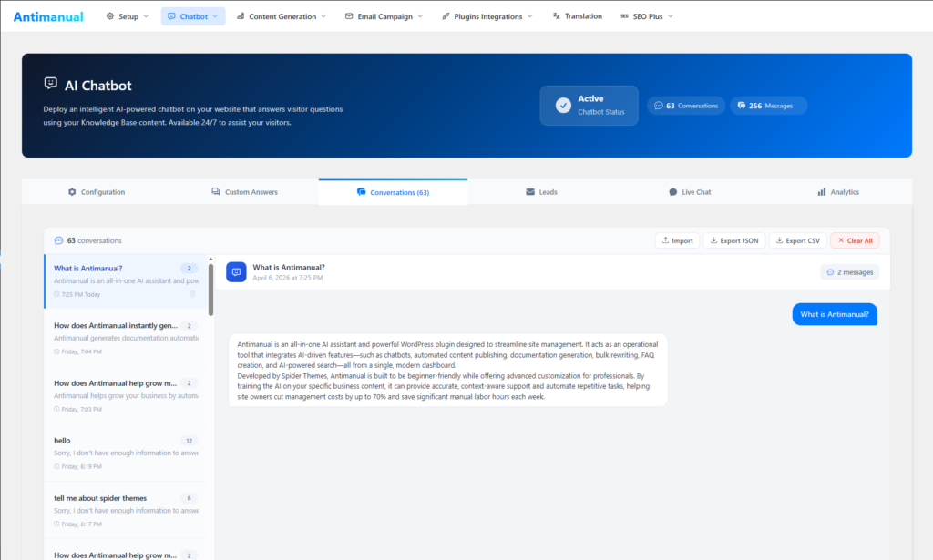The image size is (933, 560).
Task: Expand the Plugins Integrations chevron
Action: (x=529, y=16)
